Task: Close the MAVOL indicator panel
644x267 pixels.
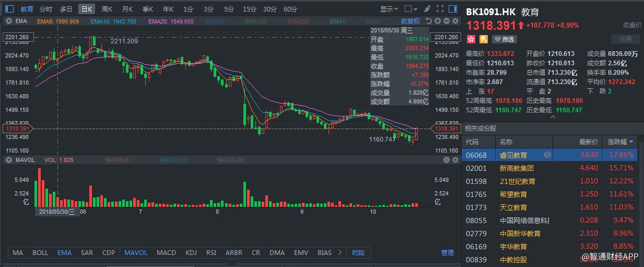Action: click(x=447, y=160)
